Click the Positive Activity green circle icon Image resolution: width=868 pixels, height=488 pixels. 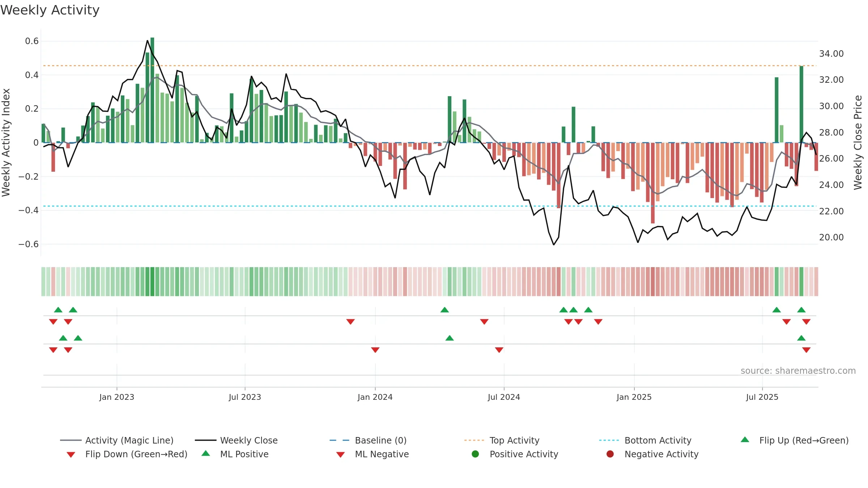tap(475, 454)
